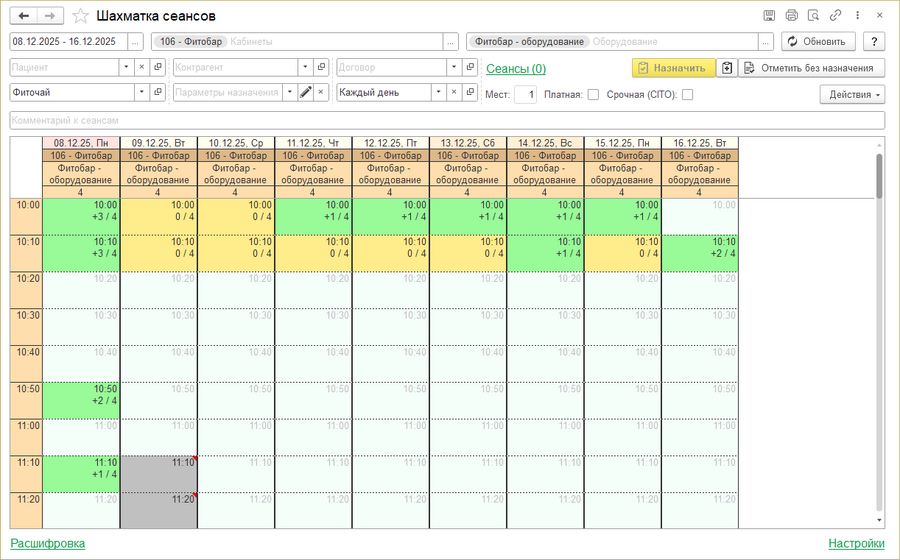This screenshot has width=900, height=560.
Task: Click the save (floppy disk) icon
Action: point(769,16)
